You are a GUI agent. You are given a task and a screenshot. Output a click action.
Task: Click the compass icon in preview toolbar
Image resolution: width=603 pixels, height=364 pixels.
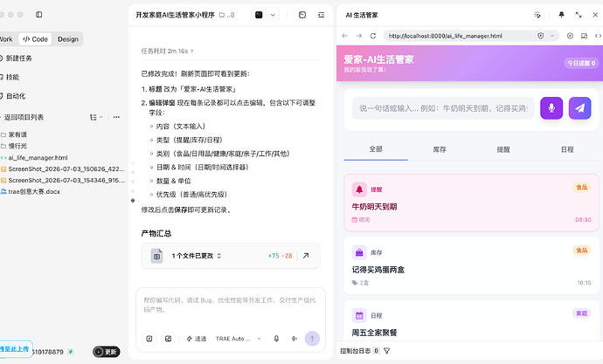[x=570, y=36]
